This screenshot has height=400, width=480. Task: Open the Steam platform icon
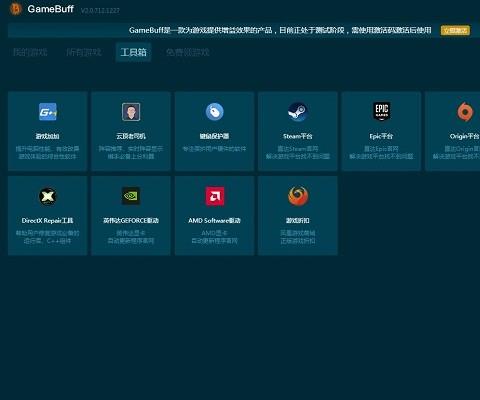click(x=298, y=112)
